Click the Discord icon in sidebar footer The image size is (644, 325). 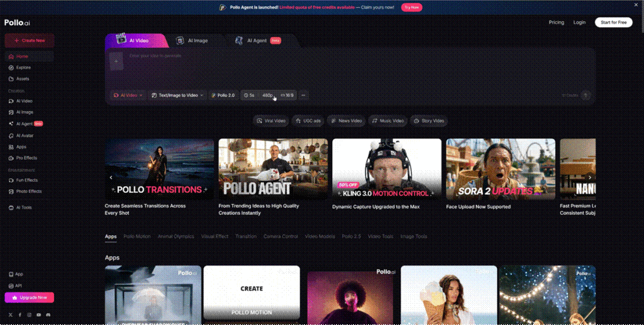(48, 314)
